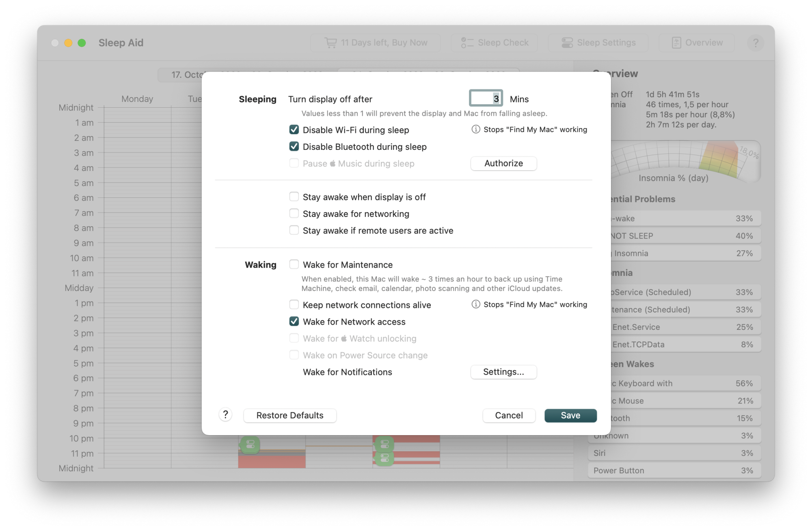Viewport: 812px width, 531px height.
Task: Click the green event marker near 10 pm
Action: coord(250,445)
